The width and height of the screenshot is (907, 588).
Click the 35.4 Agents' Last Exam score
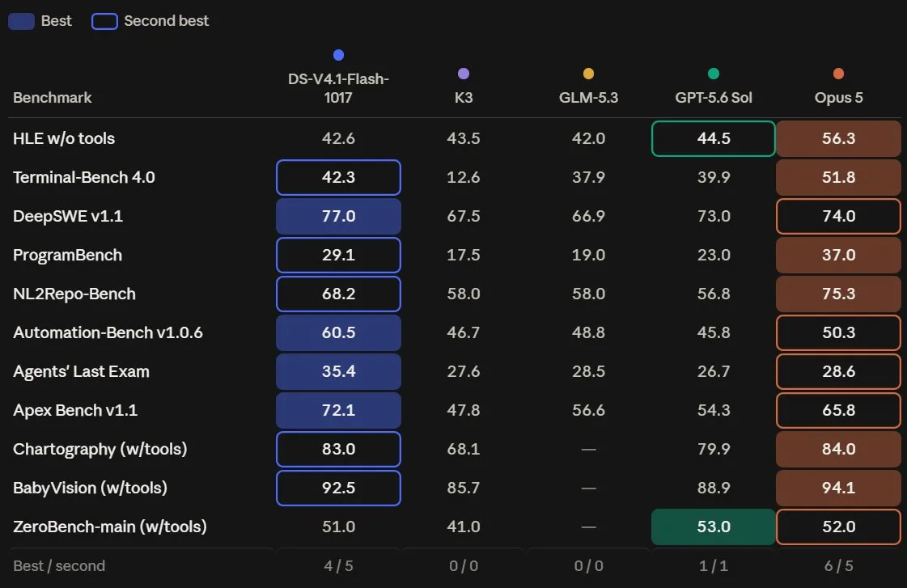pyautogui.click(x=338, y=371)
